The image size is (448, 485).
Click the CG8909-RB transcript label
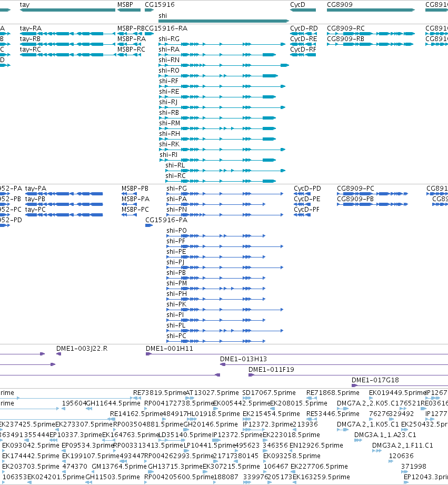click(346, 39)
